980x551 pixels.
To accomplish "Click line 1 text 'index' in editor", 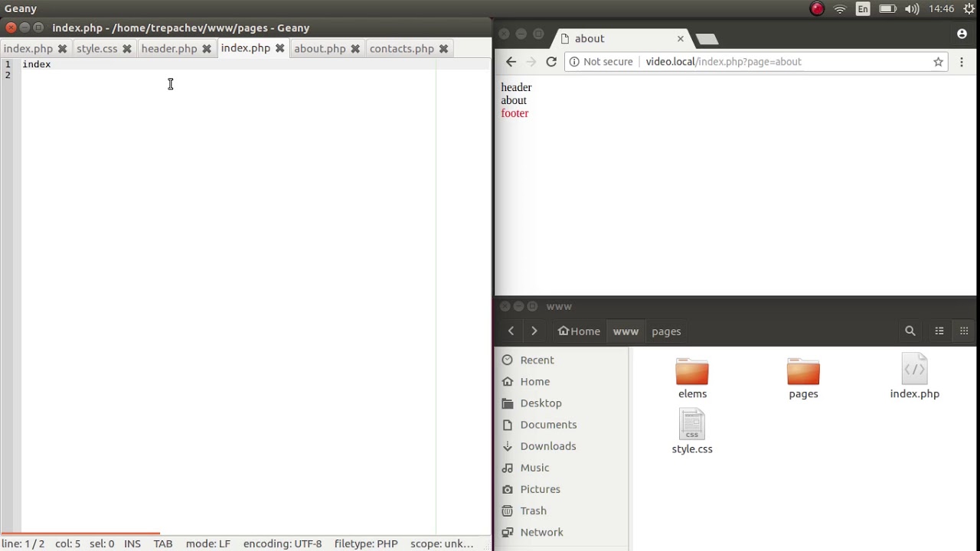I will 37,64.
